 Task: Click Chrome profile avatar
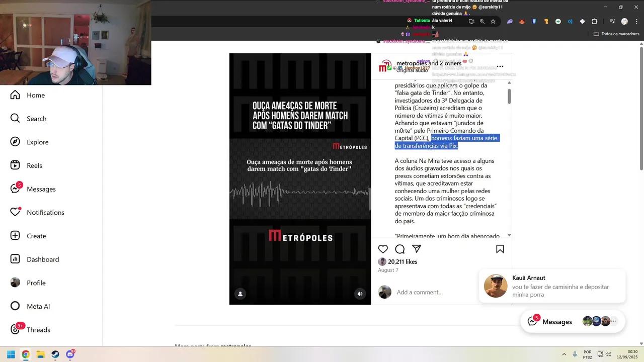624,22
